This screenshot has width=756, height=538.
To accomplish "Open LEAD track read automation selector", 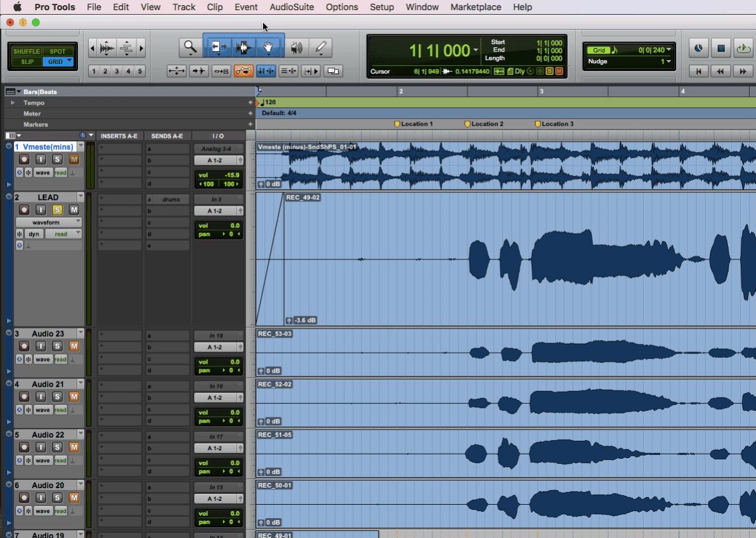I will click(63, 234).
